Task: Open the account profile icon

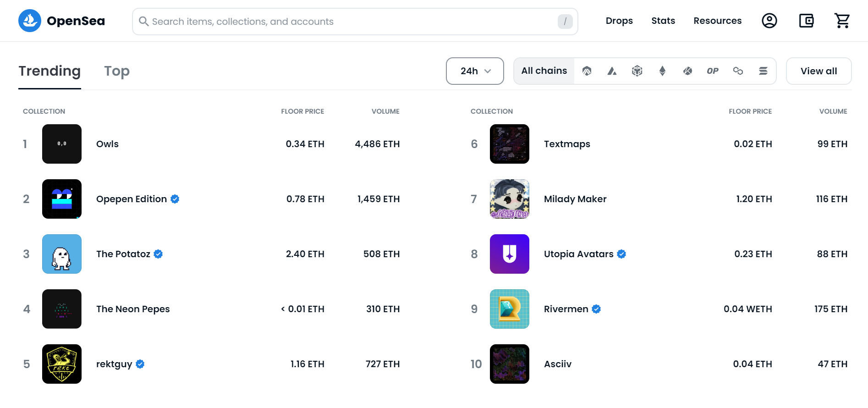Action: tap(769, 21)
